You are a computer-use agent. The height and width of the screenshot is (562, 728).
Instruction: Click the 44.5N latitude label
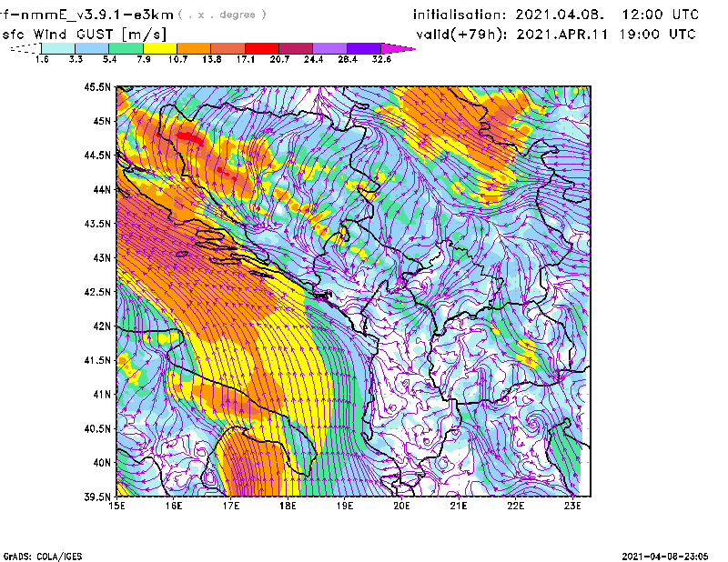coord(97,155)
